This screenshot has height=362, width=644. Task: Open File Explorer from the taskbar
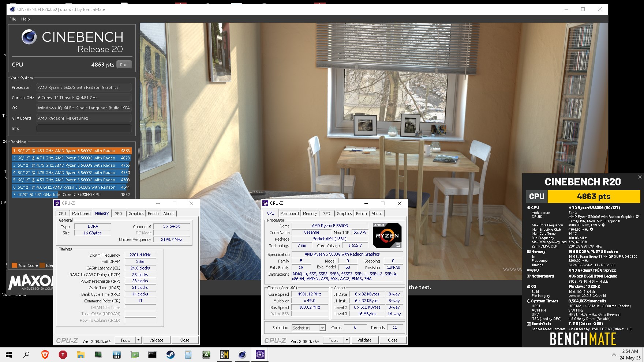(80, 354)
